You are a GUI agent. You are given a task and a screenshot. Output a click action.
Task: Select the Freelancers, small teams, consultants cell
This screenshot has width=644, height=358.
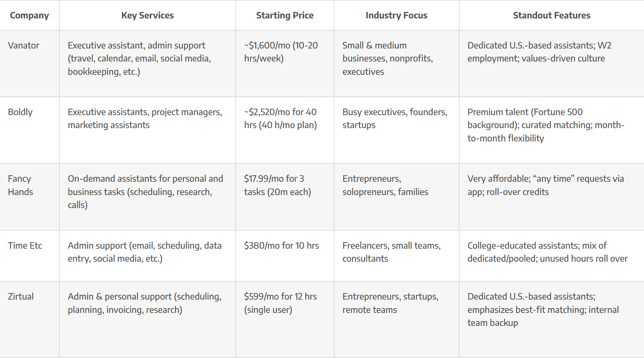[x=391, y=252]
